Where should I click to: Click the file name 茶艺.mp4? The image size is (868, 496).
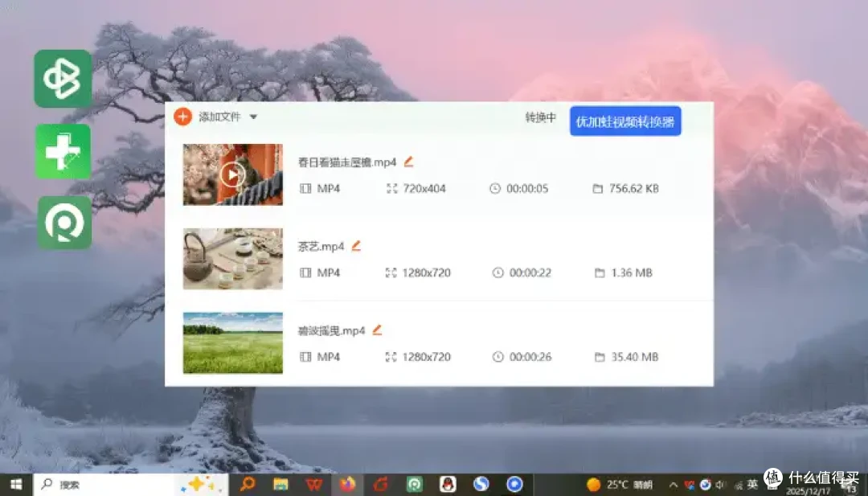[x=321, y=246]
